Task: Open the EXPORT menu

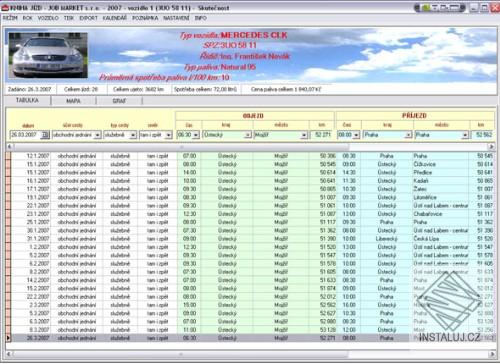Action: click(x=88, y=18)
